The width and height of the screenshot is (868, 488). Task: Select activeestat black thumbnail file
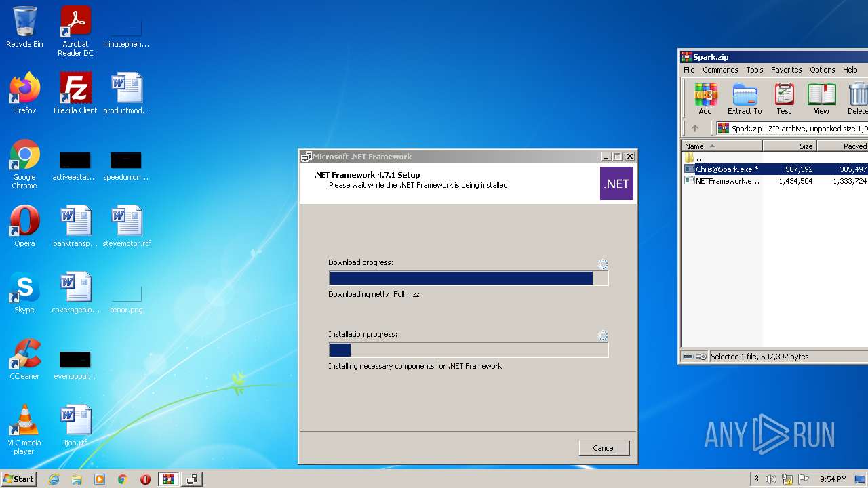tap(75, 165)
